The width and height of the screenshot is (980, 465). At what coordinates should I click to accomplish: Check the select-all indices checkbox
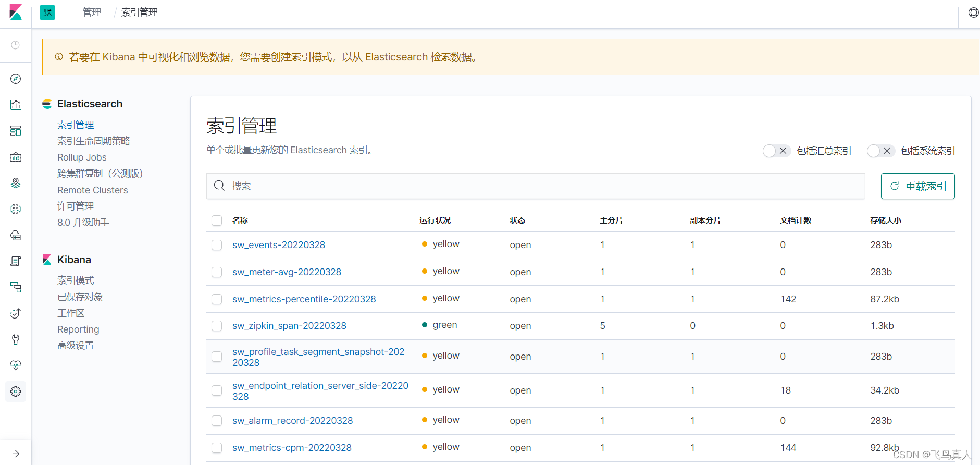click(x=217, y=221)
